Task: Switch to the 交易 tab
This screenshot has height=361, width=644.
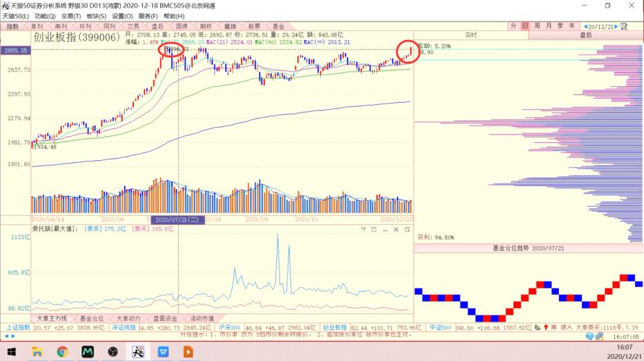Action: [x=133, y=26]
